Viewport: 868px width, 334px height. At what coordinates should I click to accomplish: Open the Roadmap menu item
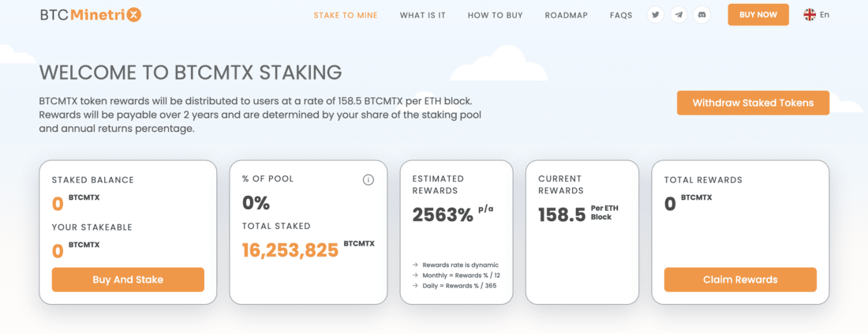coord(566,16)
